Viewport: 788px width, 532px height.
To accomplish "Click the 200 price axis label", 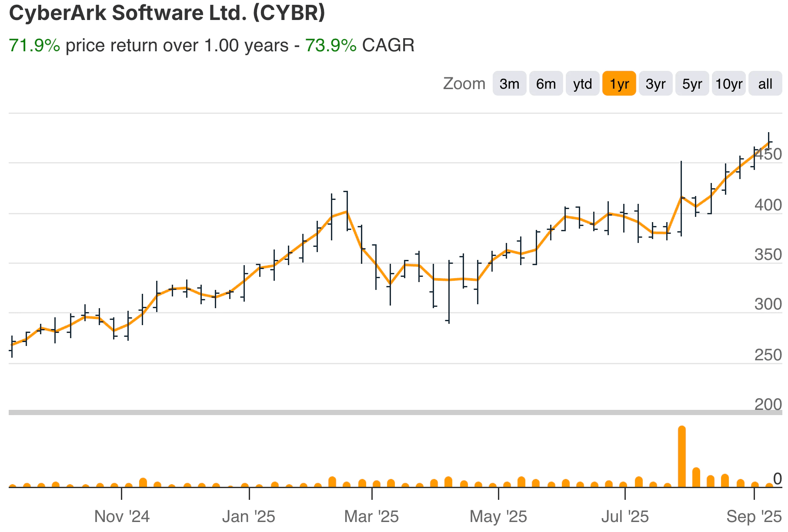I will pyautogui.click(x=768, y=405).
